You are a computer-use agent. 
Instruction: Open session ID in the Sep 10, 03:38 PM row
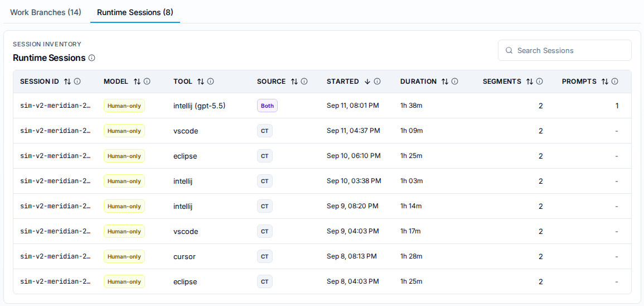(x=55, y=181)
